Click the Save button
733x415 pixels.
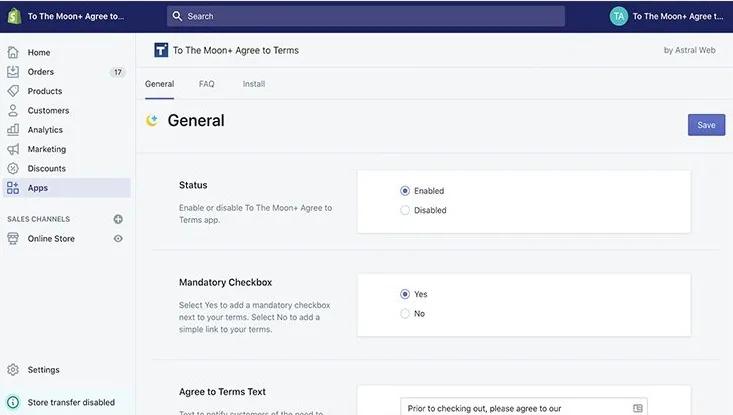pos(706,125)
